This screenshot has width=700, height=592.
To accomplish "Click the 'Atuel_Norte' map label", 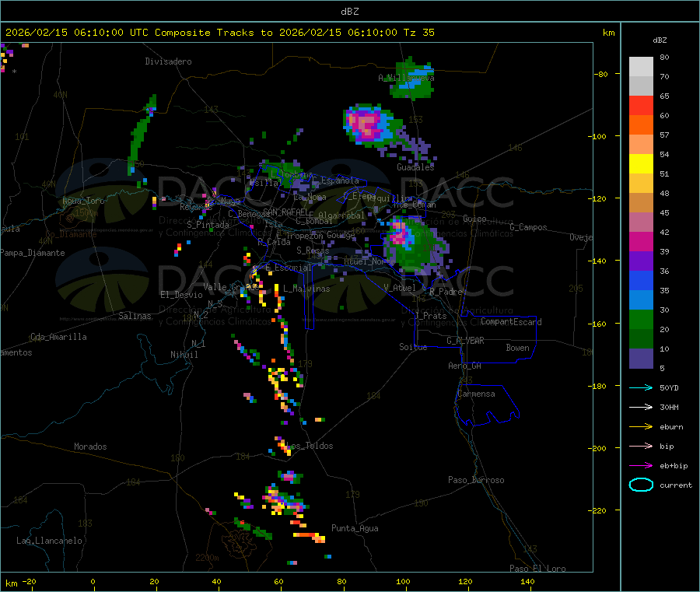I will point(369,261).
